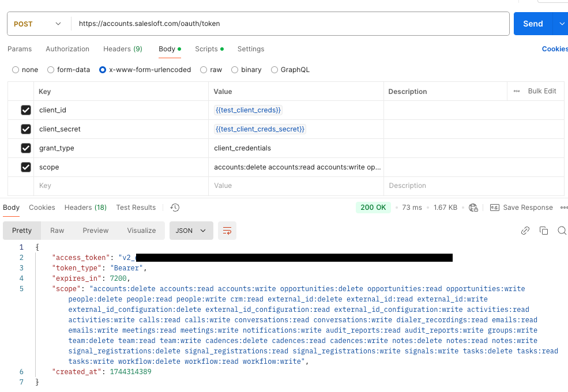Select the form-data radio option
The height and width of the screenshot is (392, 568).
click(x=51, y=70)
